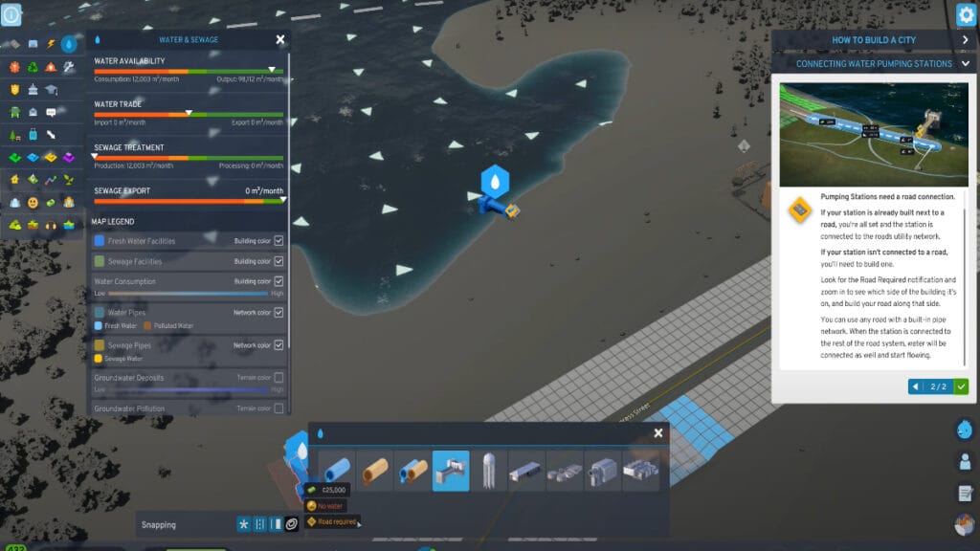Select the Water Pumping Station building
980x551 pixels.
pos(451,471)
